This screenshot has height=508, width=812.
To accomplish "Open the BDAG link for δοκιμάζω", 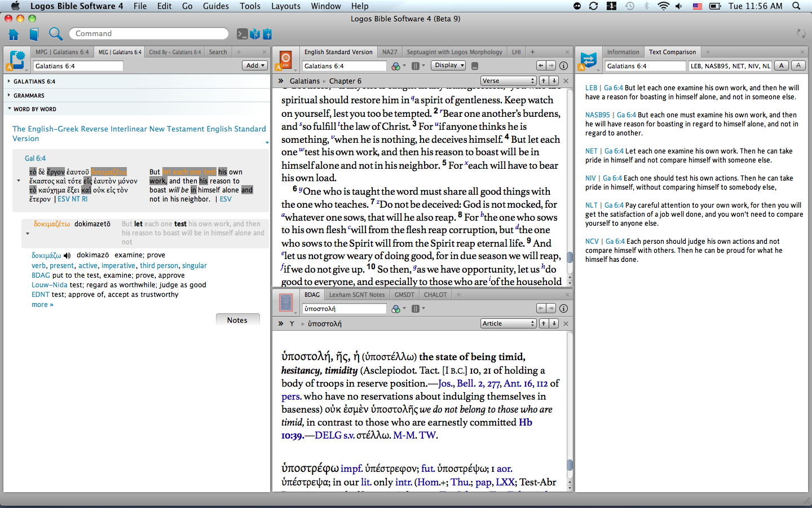I will click(41, 275).
